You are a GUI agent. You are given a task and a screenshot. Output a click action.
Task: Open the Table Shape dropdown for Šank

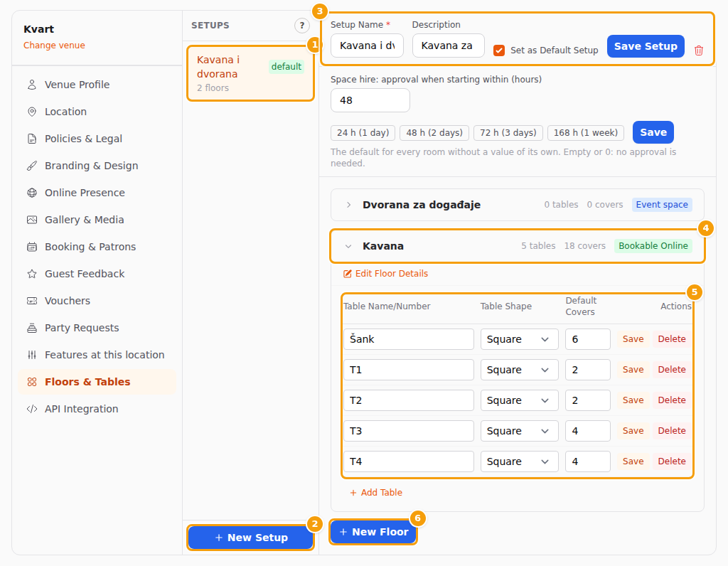coord(519,339)
